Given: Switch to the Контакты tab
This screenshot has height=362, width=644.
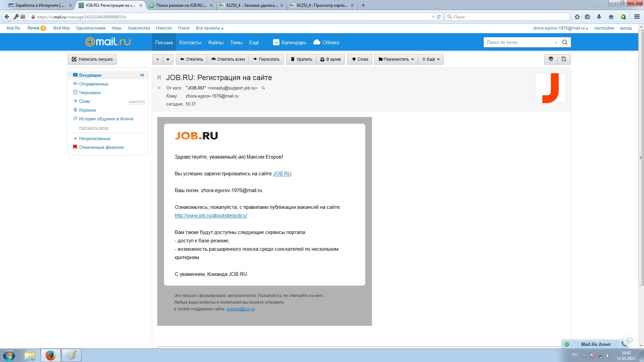Looking at the screenshot, I should [x=190, y=43].
